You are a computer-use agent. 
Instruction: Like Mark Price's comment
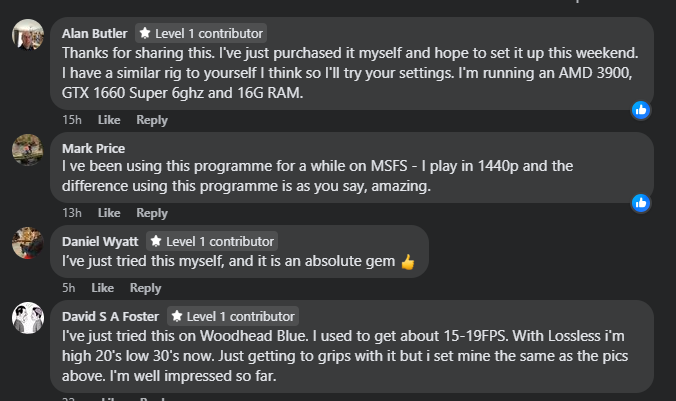109,213
